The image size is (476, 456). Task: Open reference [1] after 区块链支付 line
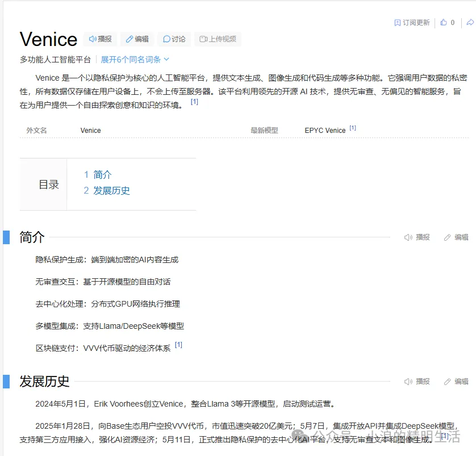[x=178, y=345]
